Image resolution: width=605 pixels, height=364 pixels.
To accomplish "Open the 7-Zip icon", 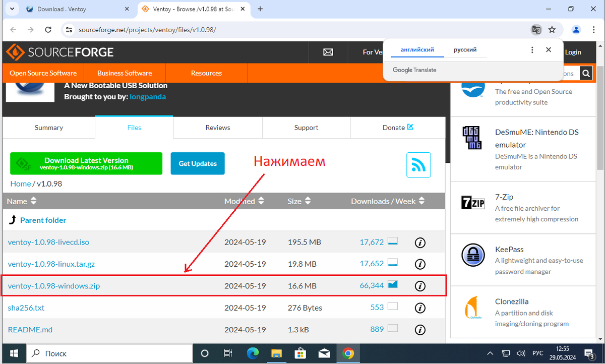I will (473, 203).
